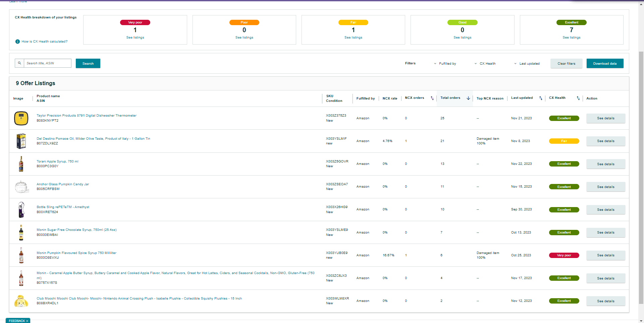This screenshot has height=323, width=644.
Task: See details for Torani Apple Syrup
Action: [x=605, y=164]
